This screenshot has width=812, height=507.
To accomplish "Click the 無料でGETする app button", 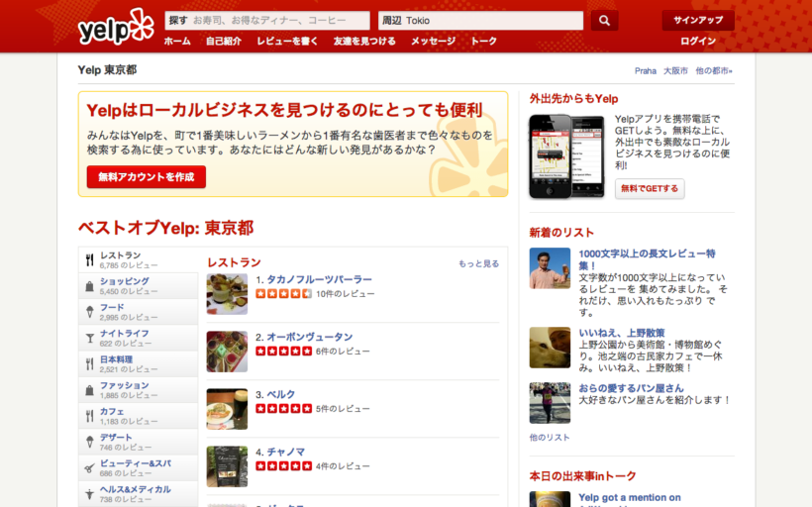I will click(x=650, y=189).
